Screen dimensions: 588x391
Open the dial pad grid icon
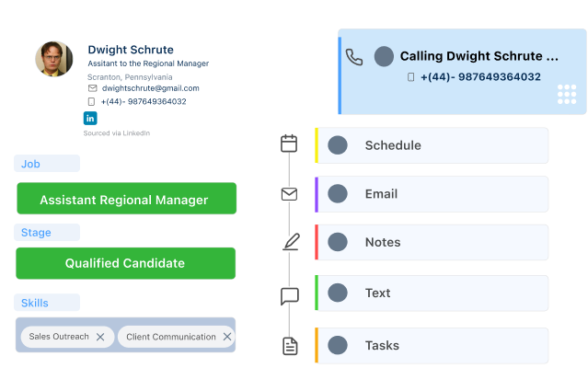[x=567, y=94]
